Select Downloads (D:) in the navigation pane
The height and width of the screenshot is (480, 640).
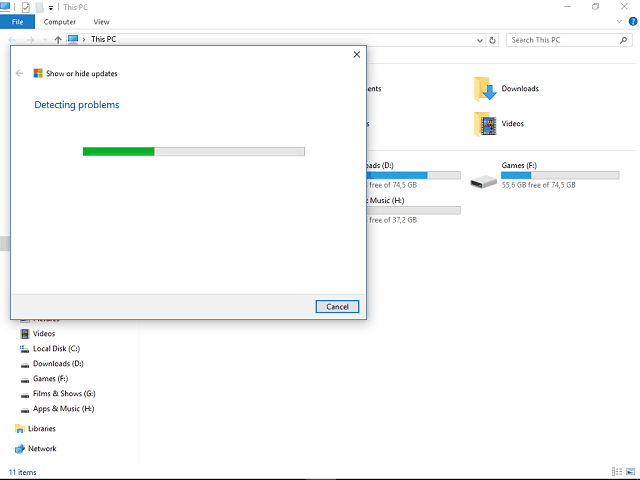click(x=58, y=363)
